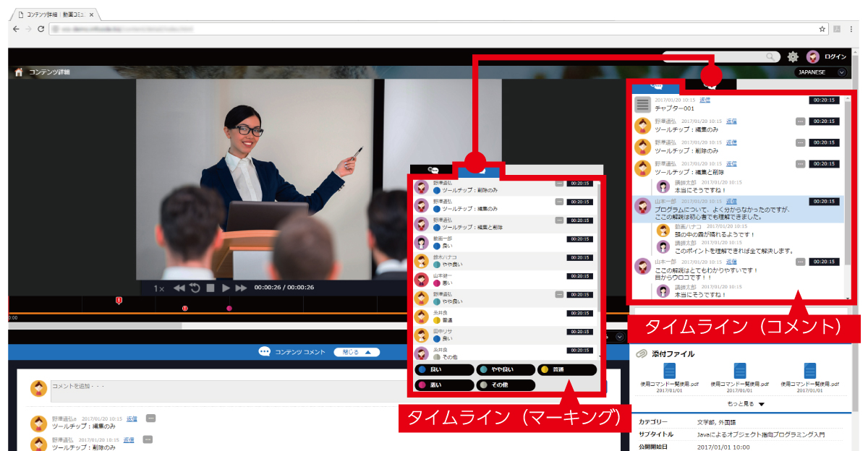
Task: Select the 山本健一 悪い marking entry
Action: pos(505,280)
